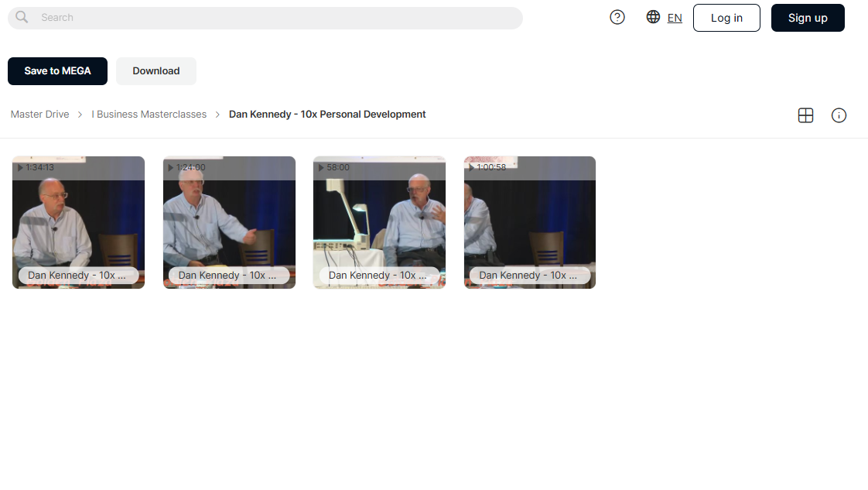Focus the Search input field
Viewport: 868px width, 490px height.
tap(265, 18)
